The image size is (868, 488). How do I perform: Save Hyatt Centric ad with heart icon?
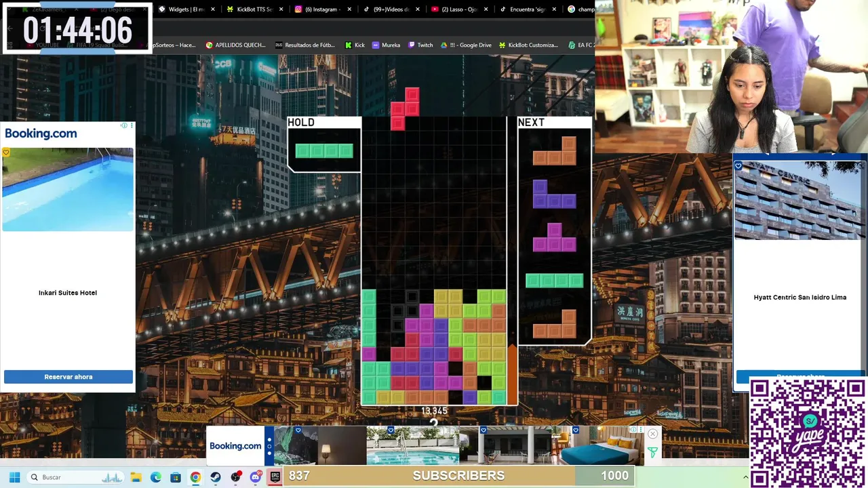[x=738, y=166]
